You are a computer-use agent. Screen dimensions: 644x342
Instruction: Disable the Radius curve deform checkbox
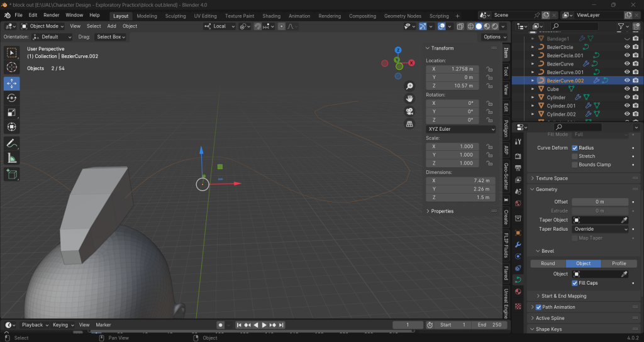point(575,148)
